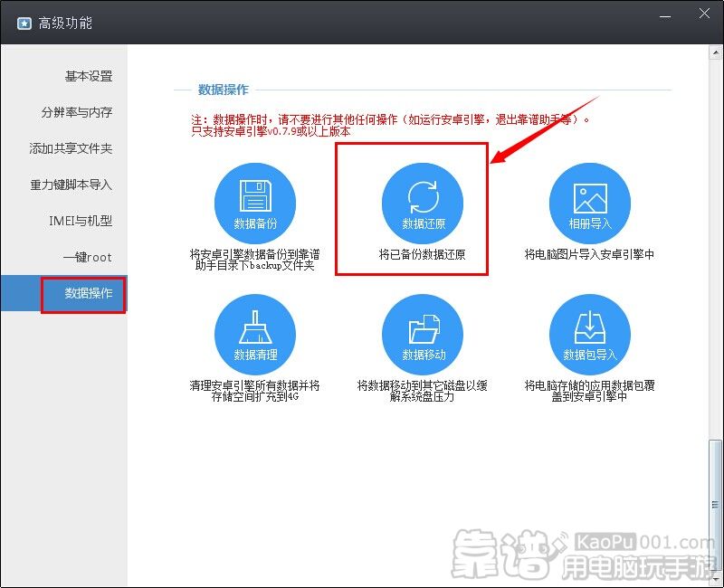The height and width of the screenshot is (588, 724).
Task: Click the vertical scrollbar thumb
Action: tap(715, 506)
